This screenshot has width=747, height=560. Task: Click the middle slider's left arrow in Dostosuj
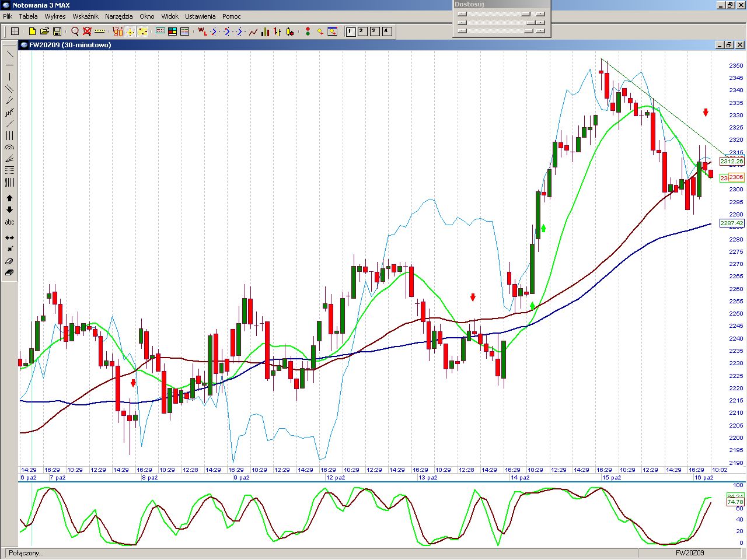(x=462, y=23)
